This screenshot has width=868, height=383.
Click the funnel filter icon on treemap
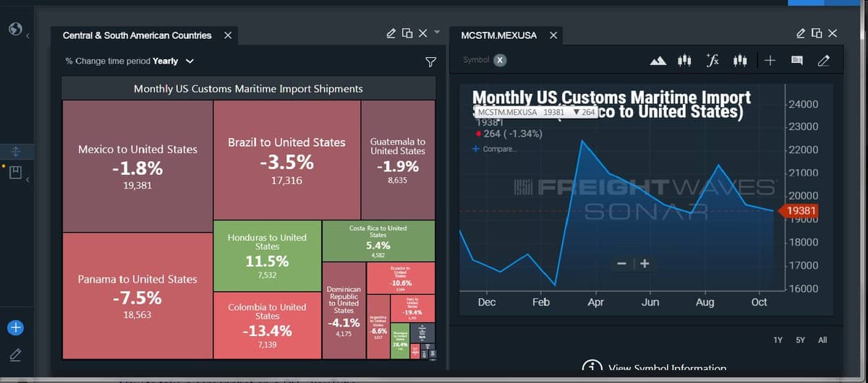pos(430,61)
